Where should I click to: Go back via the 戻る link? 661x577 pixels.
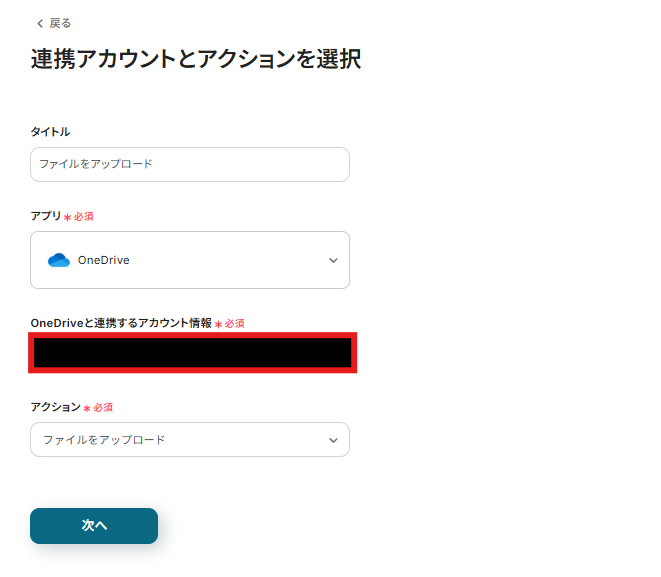click(x=60, y=23)
